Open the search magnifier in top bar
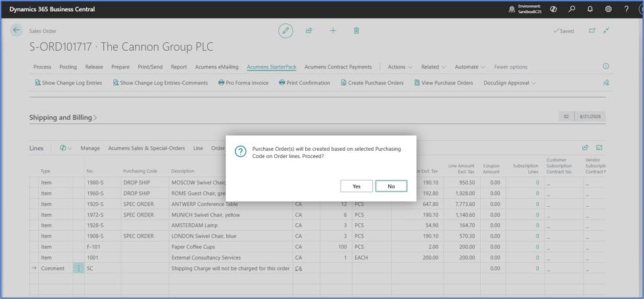This screenshot has width=644, height=299. pos(572,9)
